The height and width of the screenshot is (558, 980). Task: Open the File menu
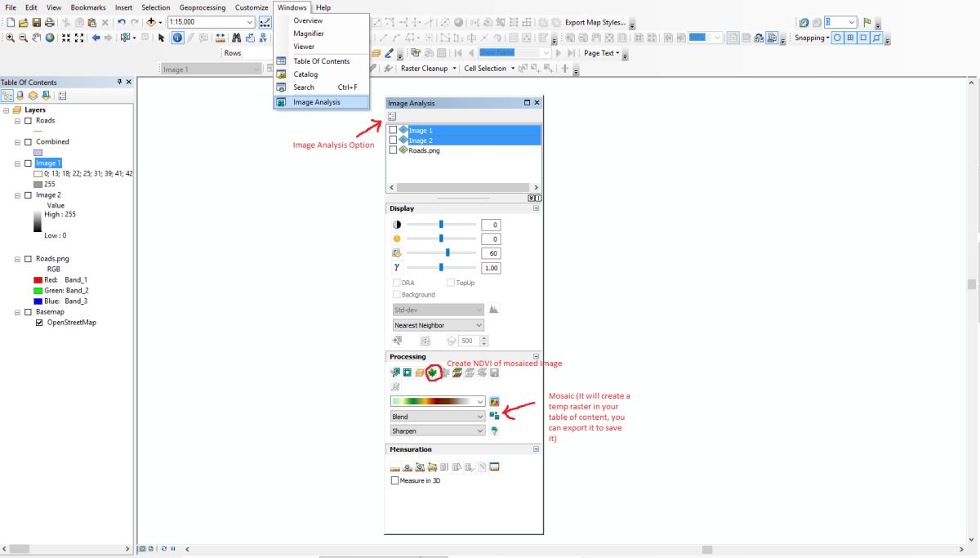(x=11, y=7)
